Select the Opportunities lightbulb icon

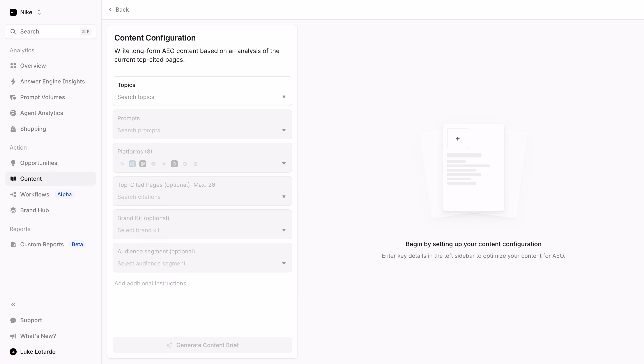pyautogui.click(x=13, y=163)
